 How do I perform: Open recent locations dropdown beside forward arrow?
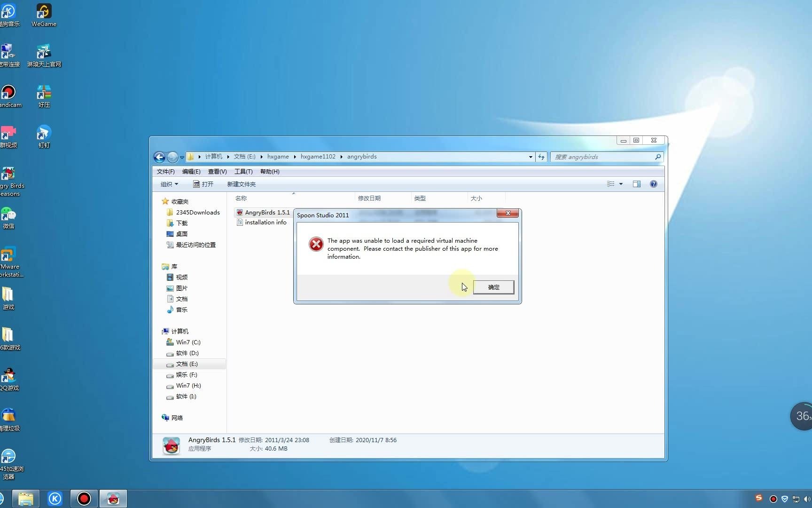point(182,158)
